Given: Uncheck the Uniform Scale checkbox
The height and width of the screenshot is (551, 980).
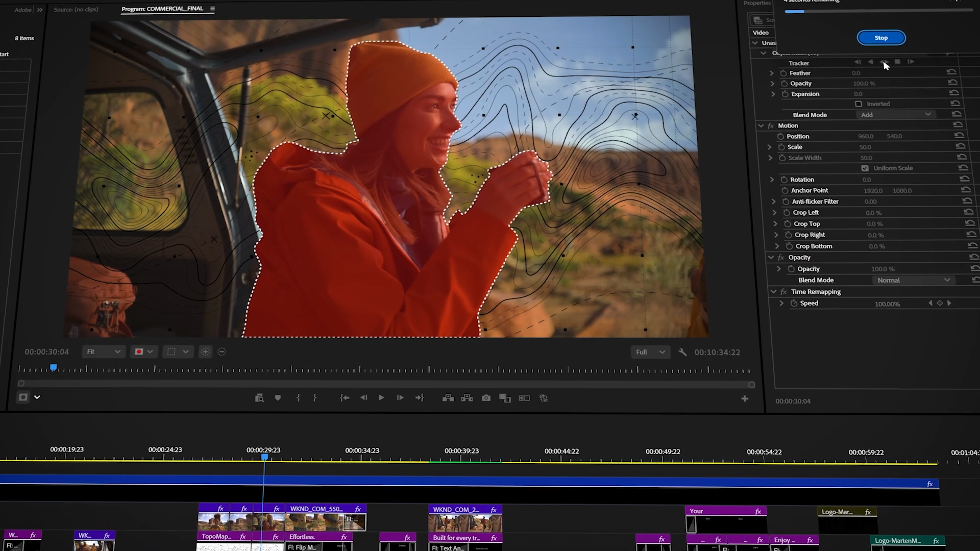Looking at the screenshot, I should (865, 168).
